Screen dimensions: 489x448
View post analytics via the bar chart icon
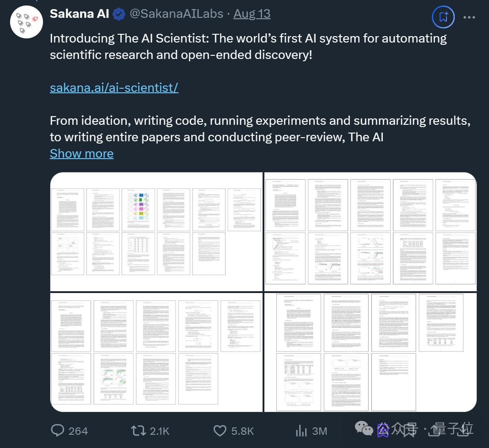pos(301,430)
